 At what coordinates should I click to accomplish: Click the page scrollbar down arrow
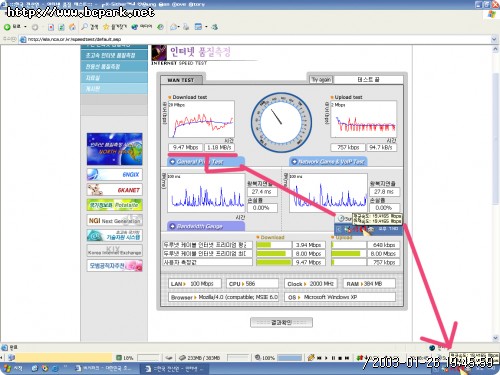point(495,338)
